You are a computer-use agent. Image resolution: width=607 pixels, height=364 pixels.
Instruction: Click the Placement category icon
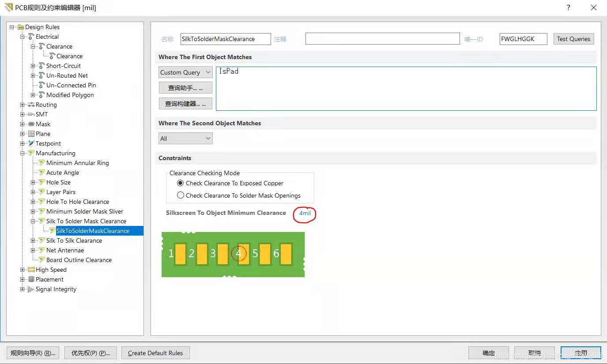click(x=31, y=279)
